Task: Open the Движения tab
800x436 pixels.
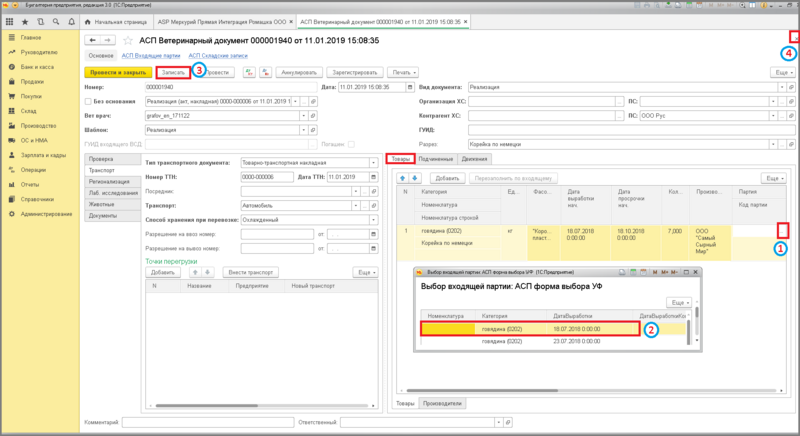Action: [474, 159]
